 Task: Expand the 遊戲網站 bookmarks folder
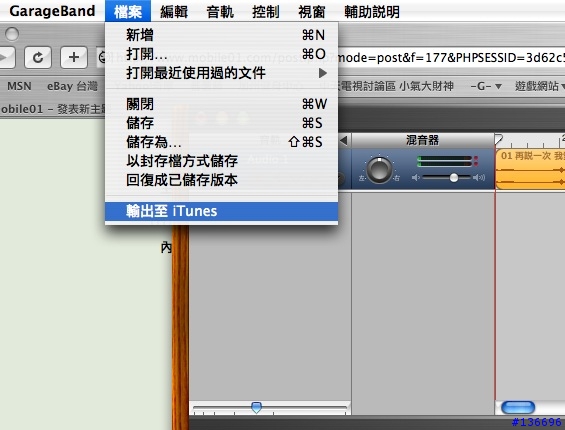(x=539, y=86)
